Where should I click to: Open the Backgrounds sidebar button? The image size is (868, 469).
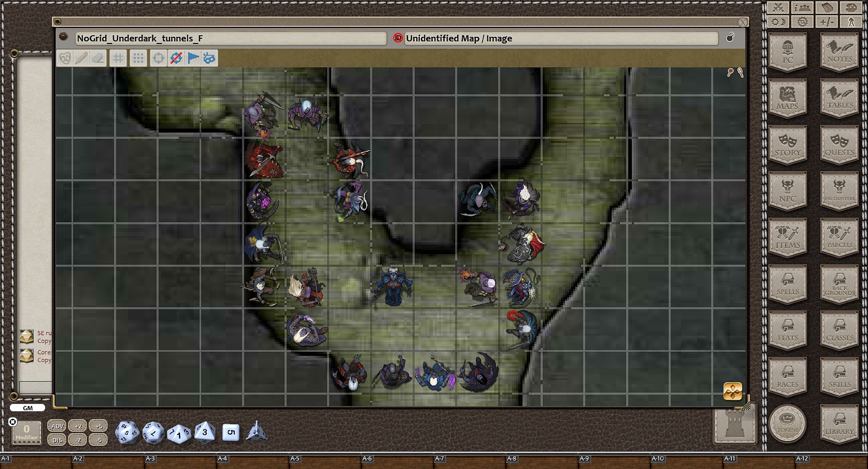[x=840, y=284]
